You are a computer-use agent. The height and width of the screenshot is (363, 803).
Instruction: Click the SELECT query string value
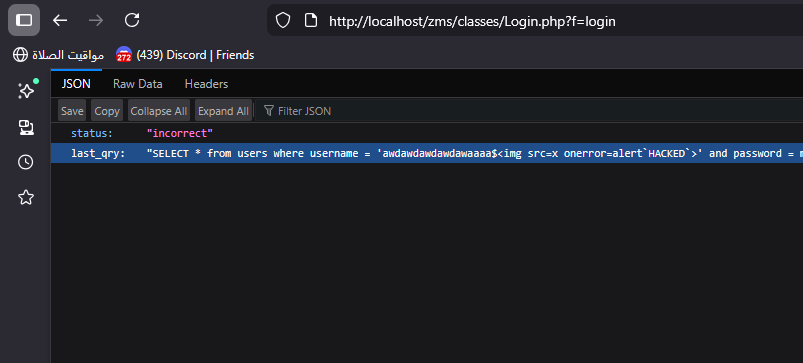click(475, 154)
